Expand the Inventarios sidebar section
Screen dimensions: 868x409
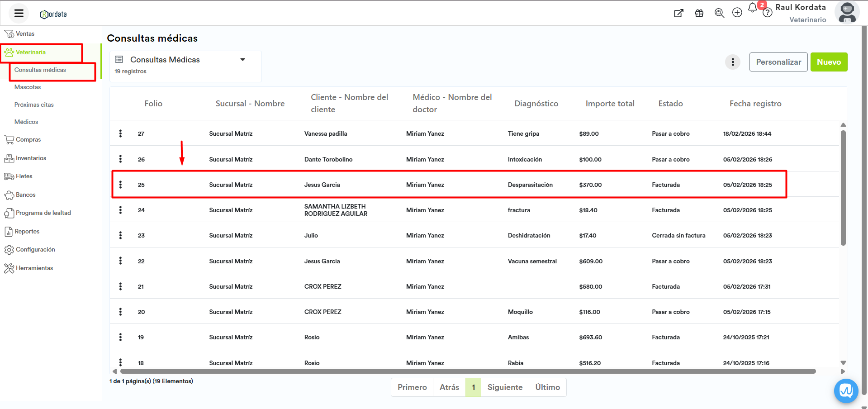pos(31,158)
